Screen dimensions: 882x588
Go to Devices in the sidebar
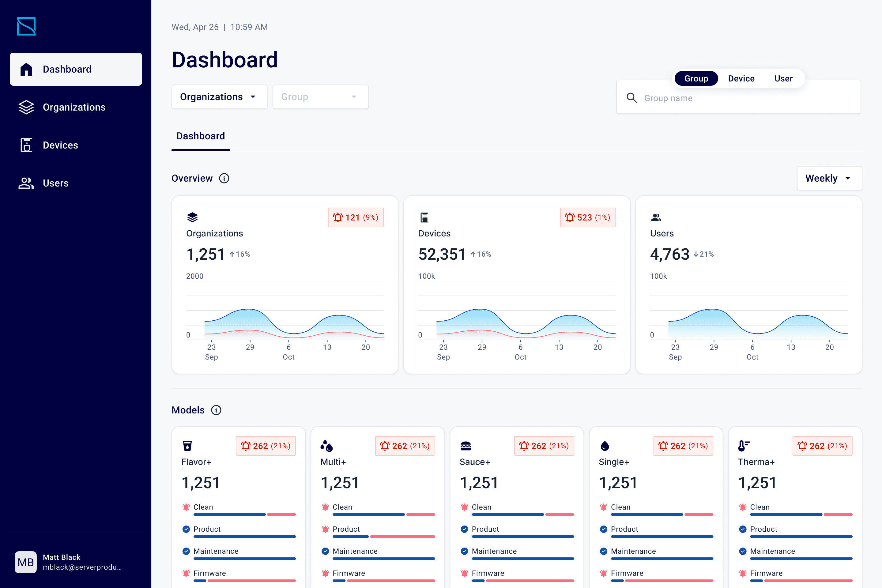[x=60, y=145]
